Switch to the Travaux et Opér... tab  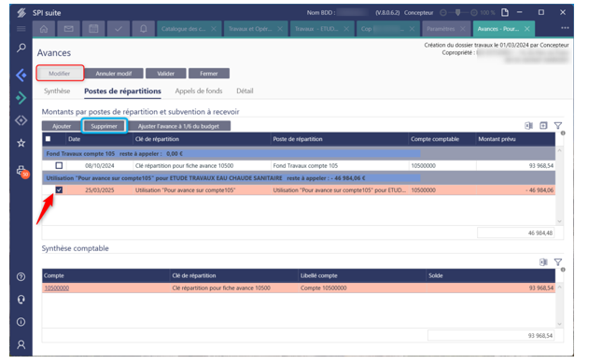(x=250, y=29)
